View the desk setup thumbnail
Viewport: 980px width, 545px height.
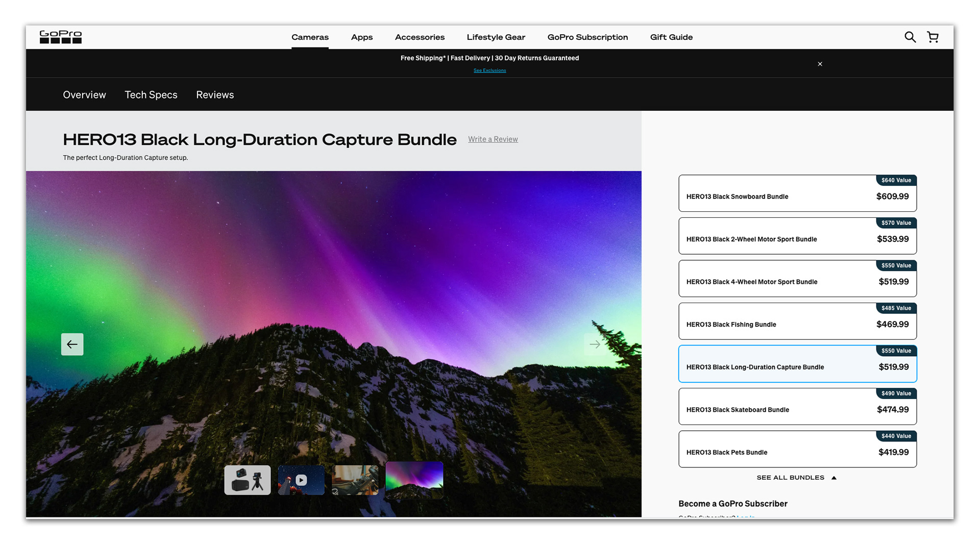[355, 480]
